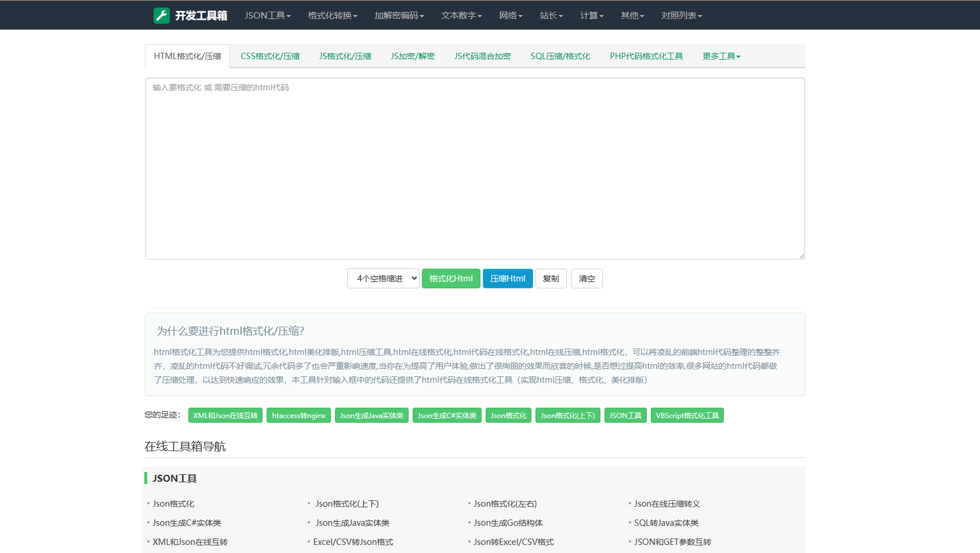Open the 加解密编码 menu

[x=399, y=16]
